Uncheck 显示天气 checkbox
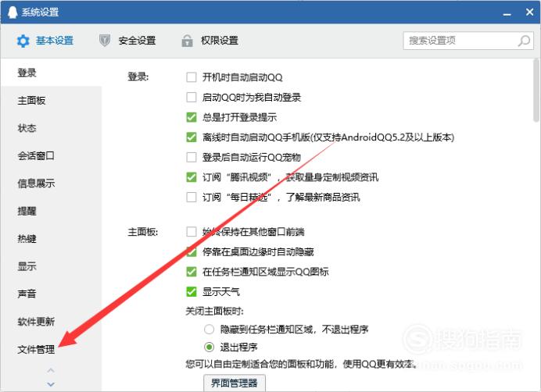 point(191,292)
